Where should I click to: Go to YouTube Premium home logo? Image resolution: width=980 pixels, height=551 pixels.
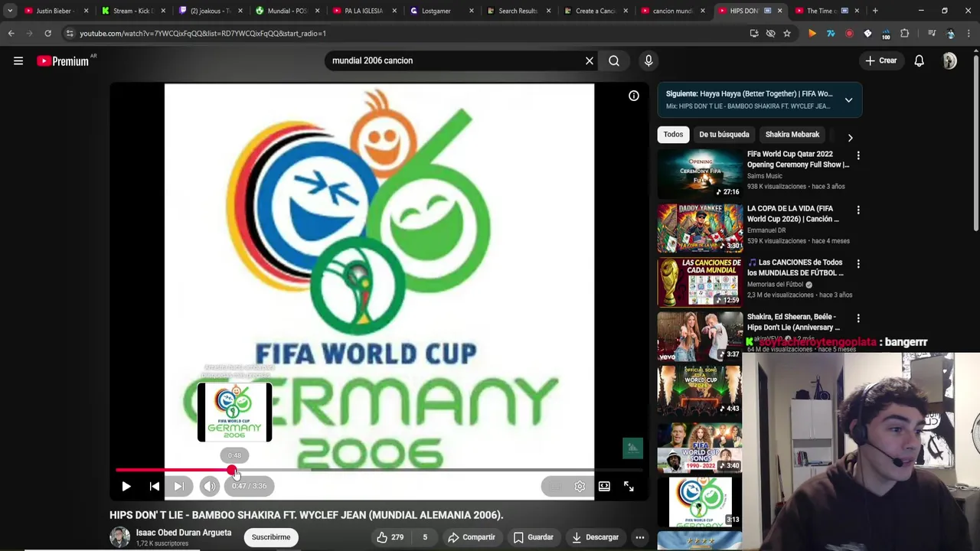tap(64, 60)
